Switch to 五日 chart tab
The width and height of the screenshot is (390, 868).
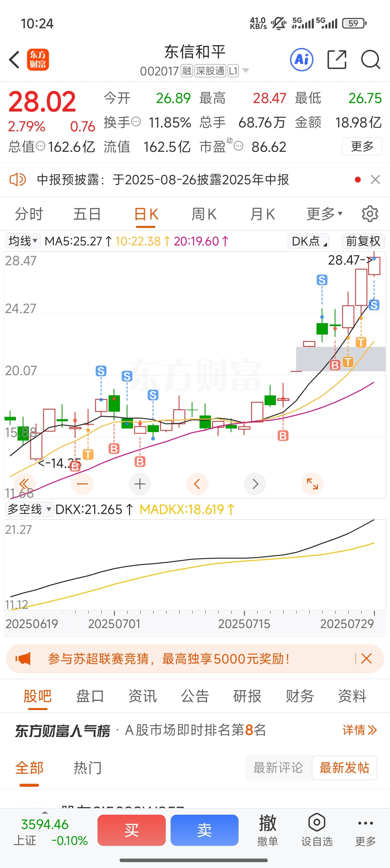pyautogui.click(x=87, y=214)
